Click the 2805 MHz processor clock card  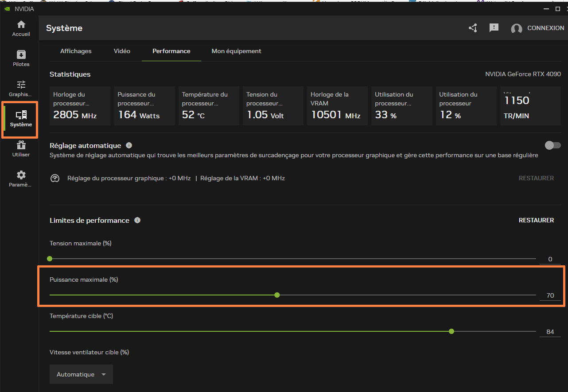pos(80,106)
